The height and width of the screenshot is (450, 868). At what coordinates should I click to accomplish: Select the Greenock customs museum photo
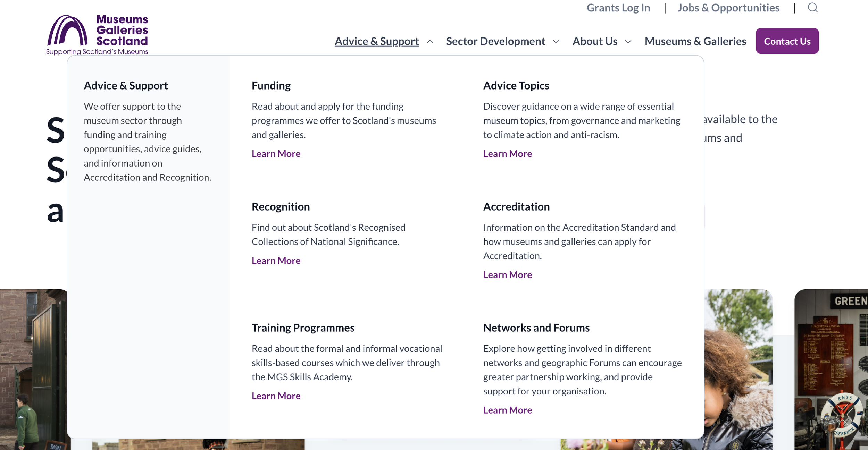pos(831,370)
